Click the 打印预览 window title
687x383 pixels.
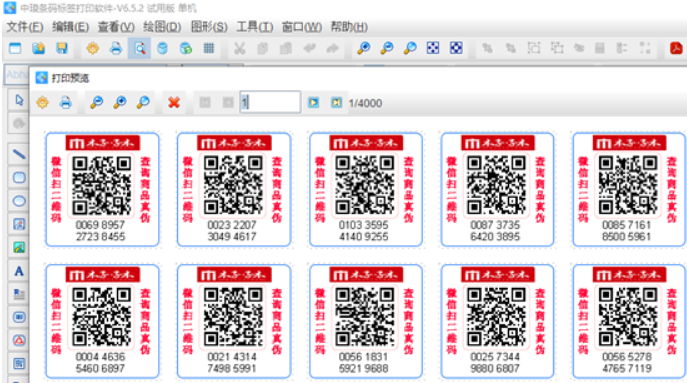(x=70, y=78)
